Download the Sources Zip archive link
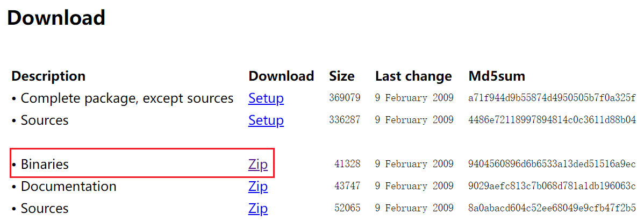This screenshot has width=644, height=221. [x=257, y=209]
